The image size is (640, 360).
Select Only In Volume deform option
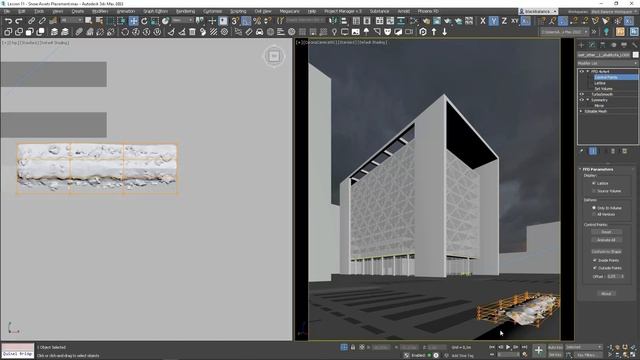tap(594, 208)
